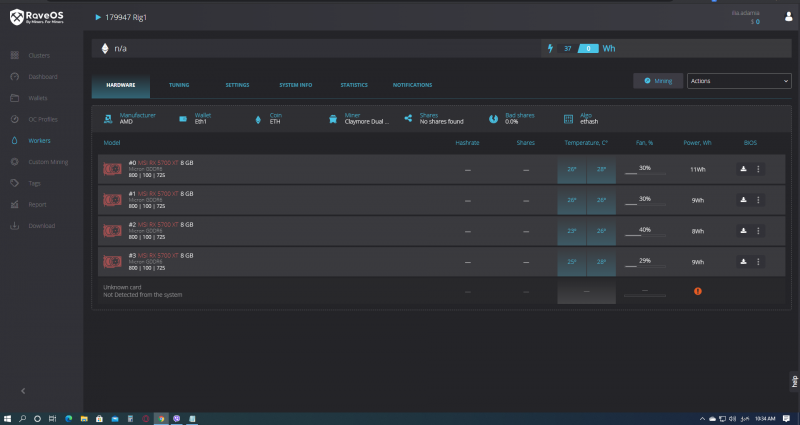Collapse the left sidebar with arrow
800x425 pixels.
click(x=23, y=390)
